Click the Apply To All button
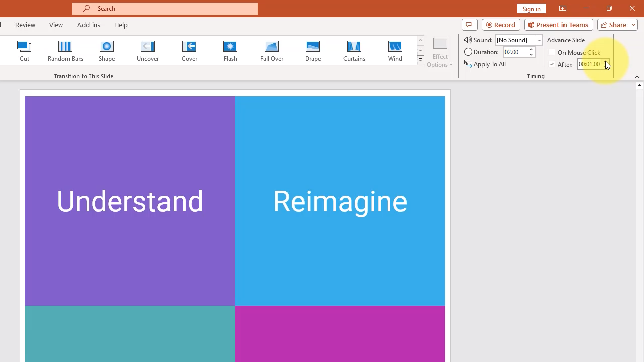644x362 pixels. (x=486, y=64)
